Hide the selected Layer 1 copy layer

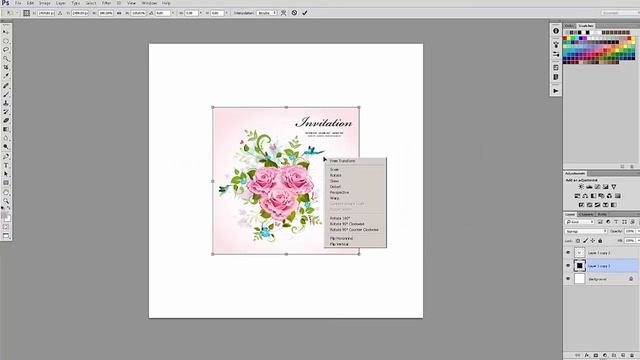click(568, 266)
